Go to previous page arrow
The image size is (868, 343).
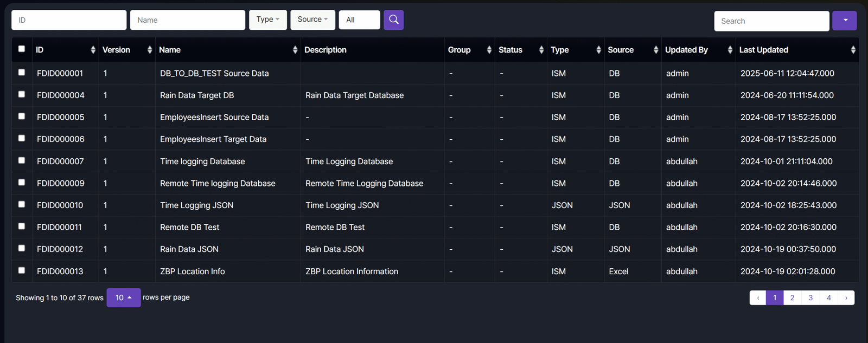pos(758,297)
